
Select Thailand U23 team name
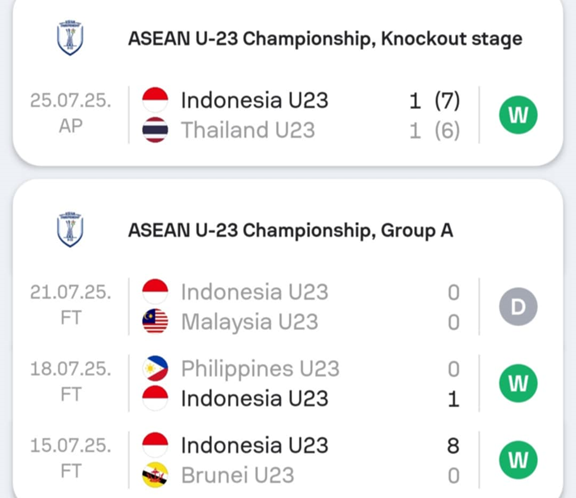[248, 130]
